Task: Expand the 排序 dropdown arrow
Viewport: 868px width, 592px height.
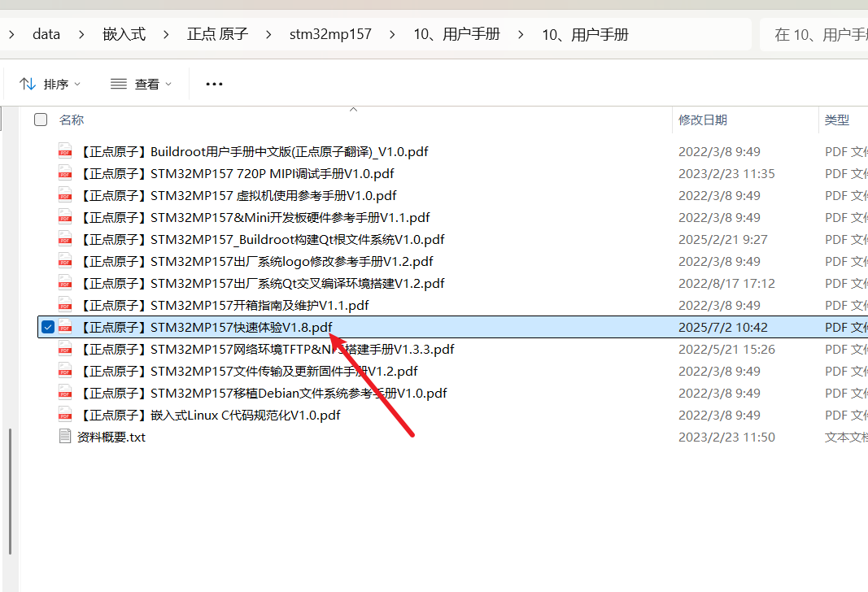Action: [77, 84]
